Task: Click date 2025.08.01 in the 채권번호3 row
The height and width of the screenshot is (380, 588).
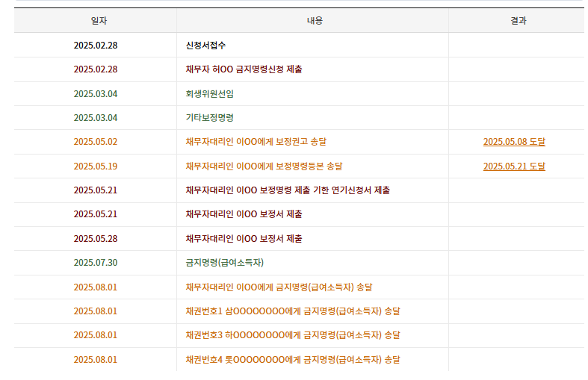Action: click(x=96, y=335)
